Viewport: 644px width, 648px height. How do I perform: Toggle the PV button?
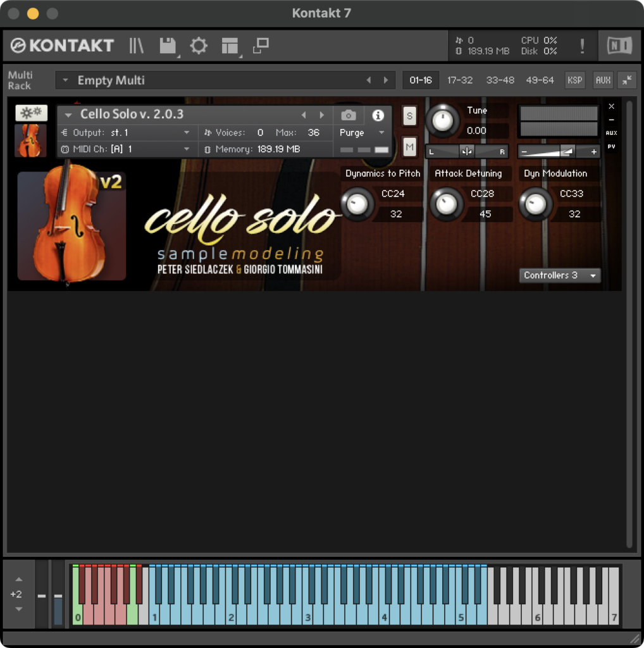611,146
